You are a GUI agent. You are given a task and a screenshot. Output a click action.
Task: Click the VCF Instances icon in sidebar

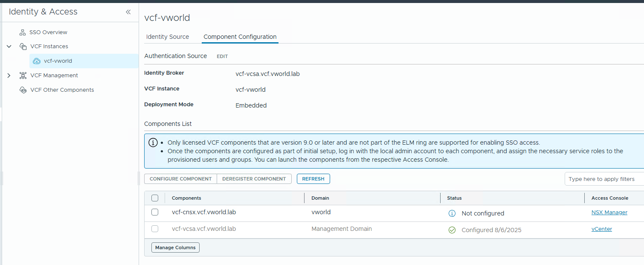23,47
